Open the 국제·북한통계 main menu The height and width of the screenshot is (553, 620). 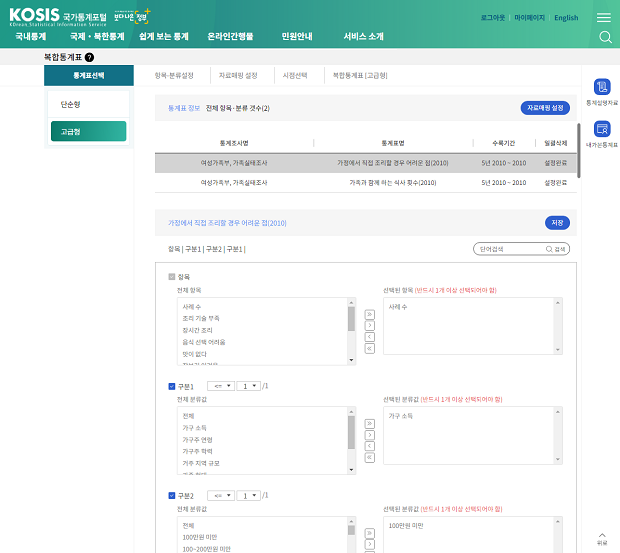[97, 37]
